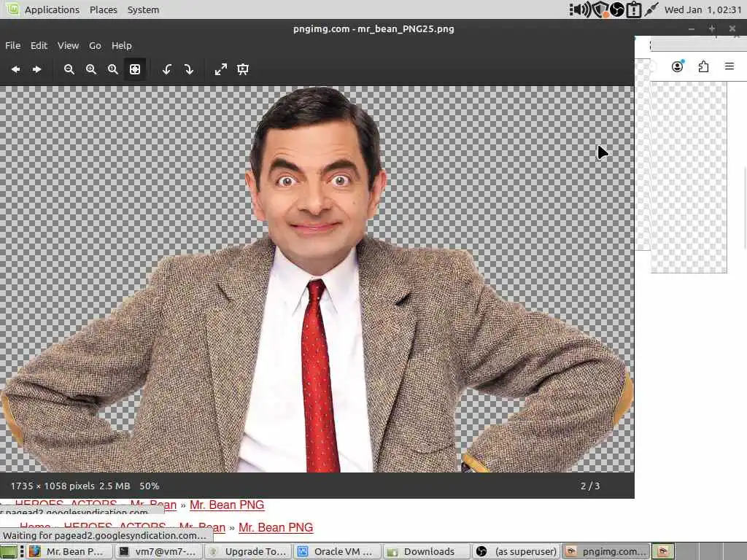Open the File menu
Viewport: 747px width, 560px height.
13,46
